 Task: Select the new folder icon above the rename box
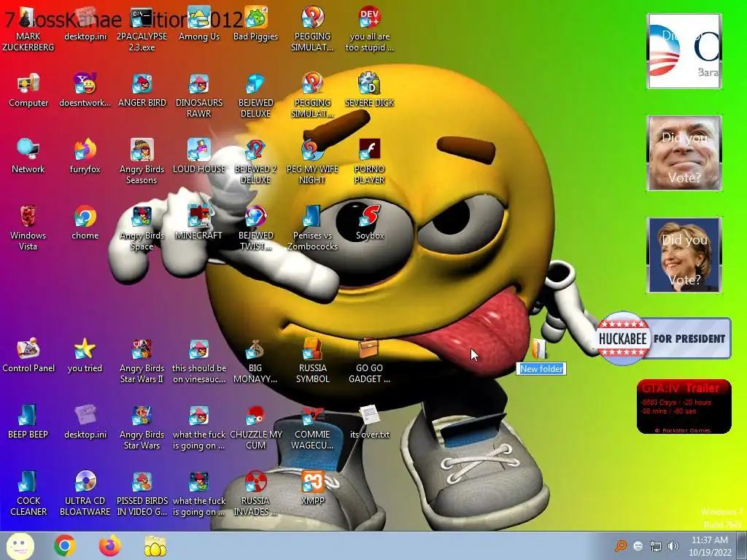539,349
